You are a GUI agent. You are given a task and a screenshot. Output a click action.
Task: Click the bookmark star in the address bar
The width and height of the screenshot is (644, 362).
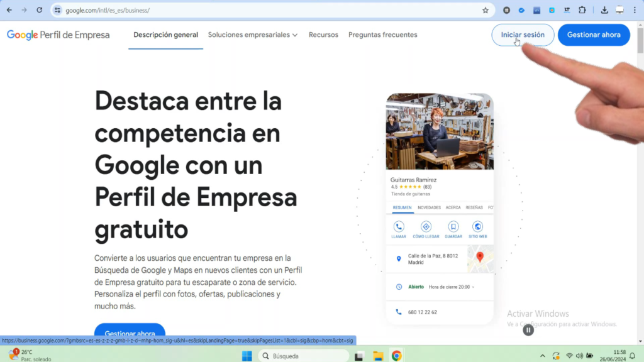485,10
